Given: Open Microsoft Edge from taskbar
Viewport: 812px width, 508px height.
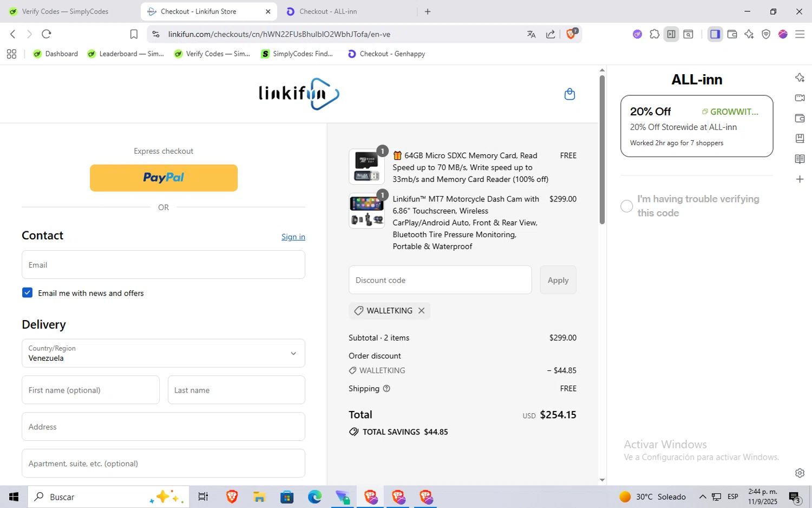Looking at the screenshot, I should click(x=315, y=497).
